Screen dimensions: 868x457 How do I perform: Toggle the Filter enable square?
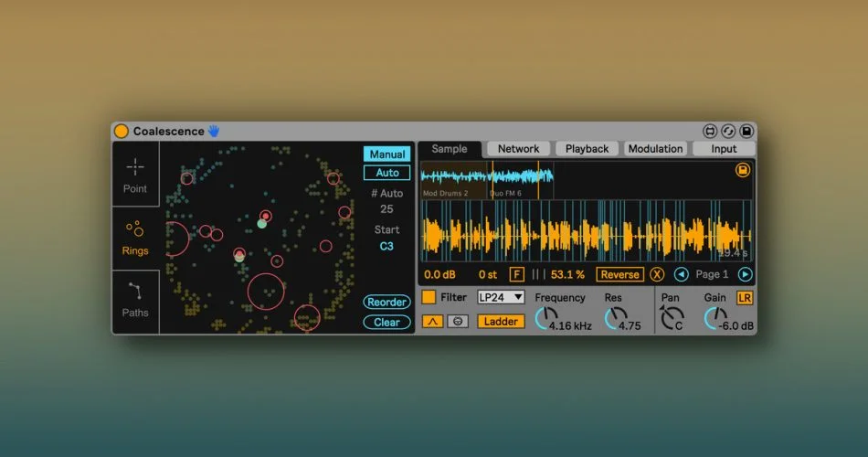[x=429, y=297]
